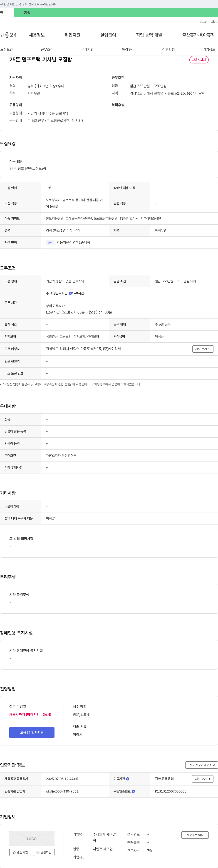Expand 지도 보기 for 근무 예정지
The image size is (218, 868).
203,349
